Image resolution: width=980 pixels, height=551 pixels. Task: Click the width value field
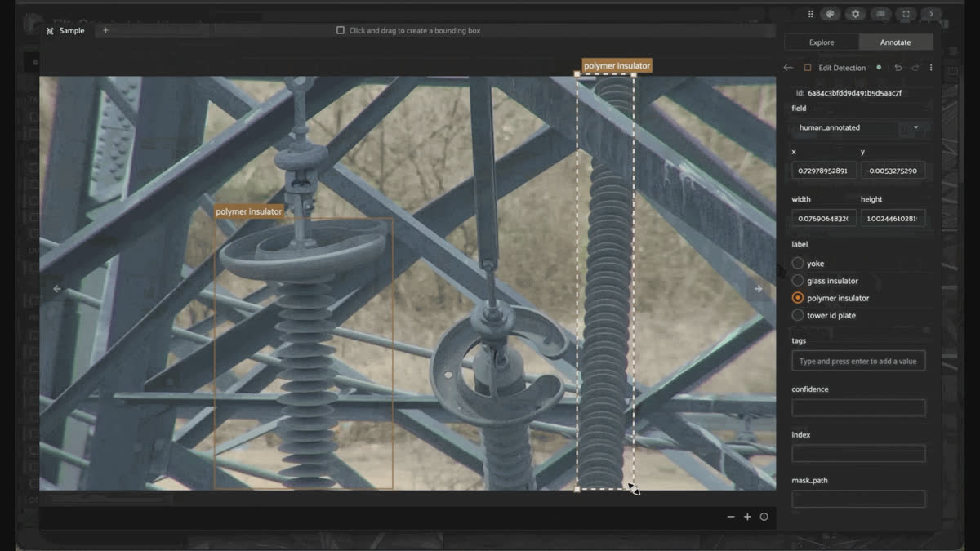point(824,219)
